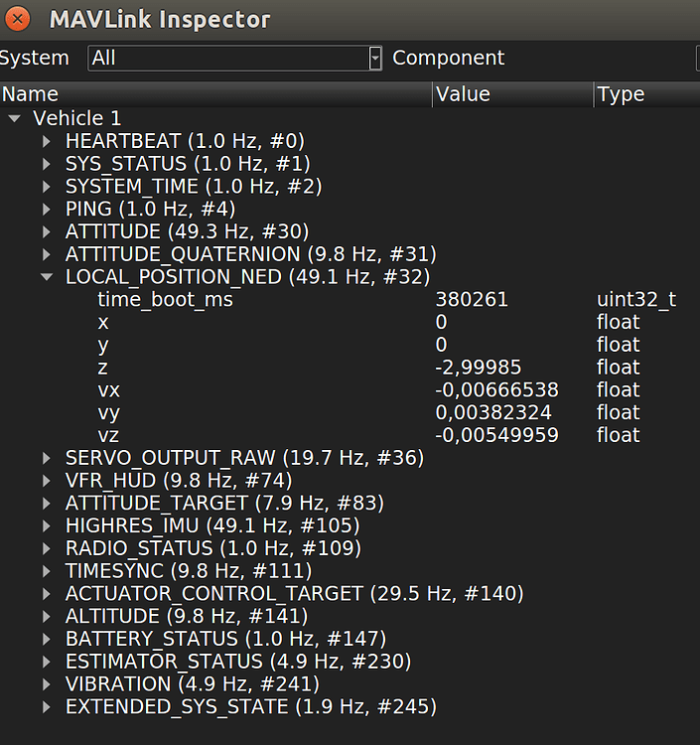Select the HIGHRES_IMU label text

(x=212, y=525)
